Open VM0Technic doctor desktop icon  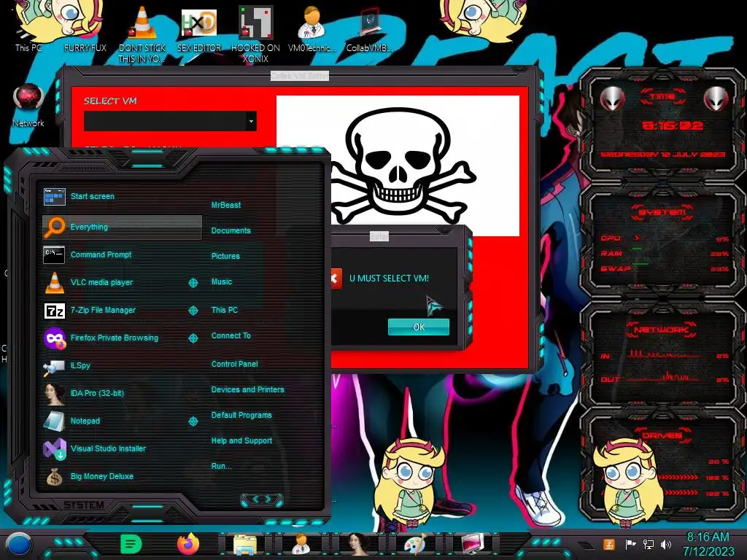click(x=312, y=31)
